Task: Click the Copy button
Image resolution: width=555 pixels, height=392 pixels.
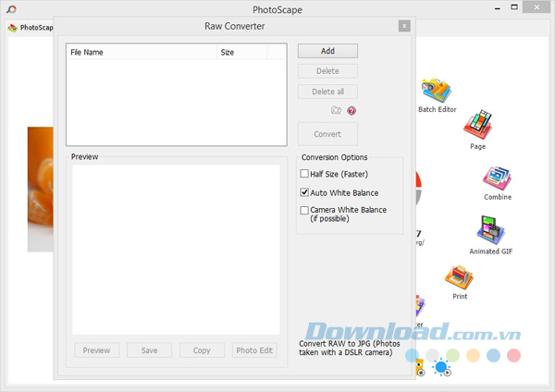Action: pyautogui.click(x=202, y=350)
